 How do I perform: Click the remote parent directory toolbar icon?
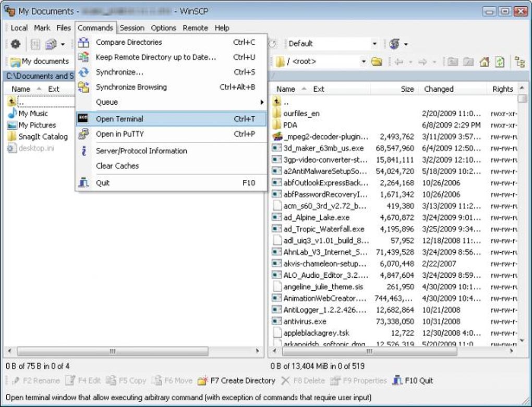pyautogui.click(x=452, y=61)
